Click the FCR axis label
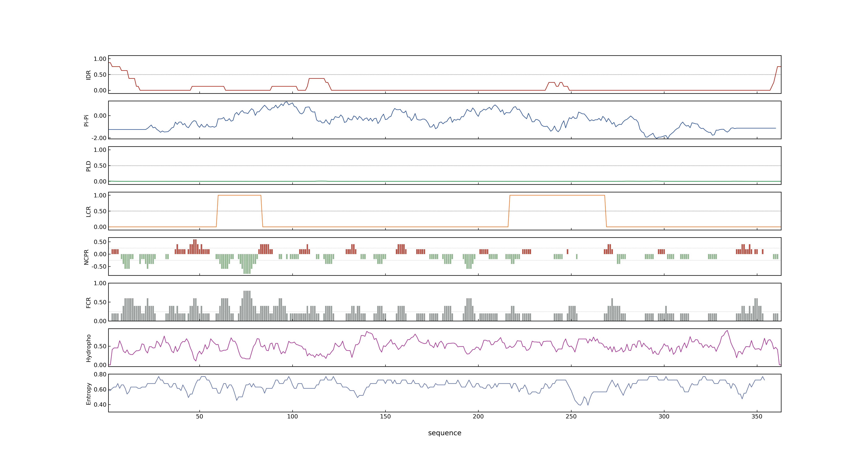The image size is (868, 463). 88,302
